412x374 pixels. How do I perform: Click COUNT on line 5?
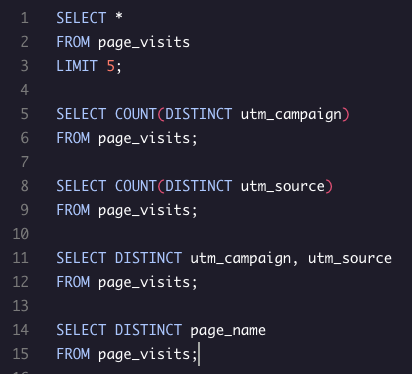(x=136, y=114)
